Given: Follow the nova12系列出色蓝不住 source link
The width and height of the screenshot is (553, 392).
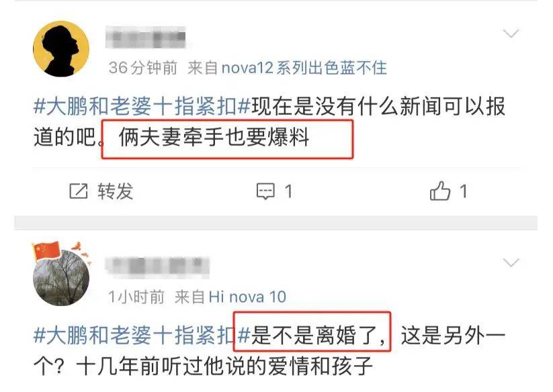Looking at the screenshot, I should [x=304, y=68].
